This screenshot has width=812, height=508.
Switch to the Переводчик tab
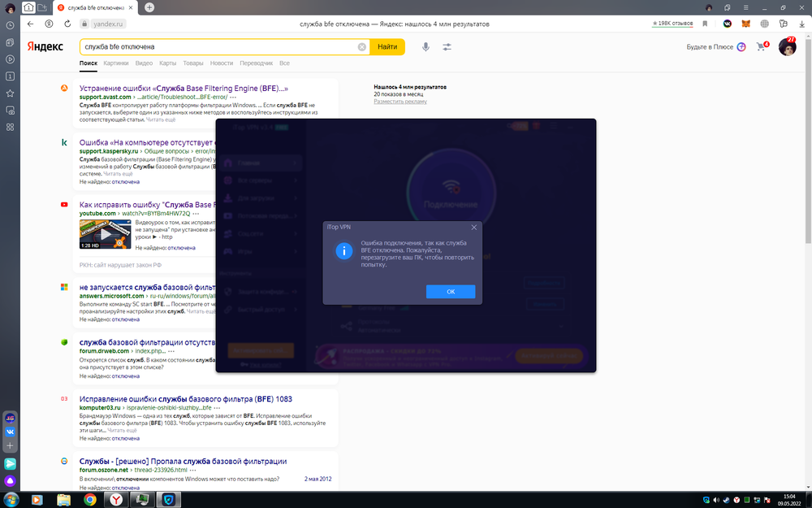pyautogui.click(x=257, y=63)
